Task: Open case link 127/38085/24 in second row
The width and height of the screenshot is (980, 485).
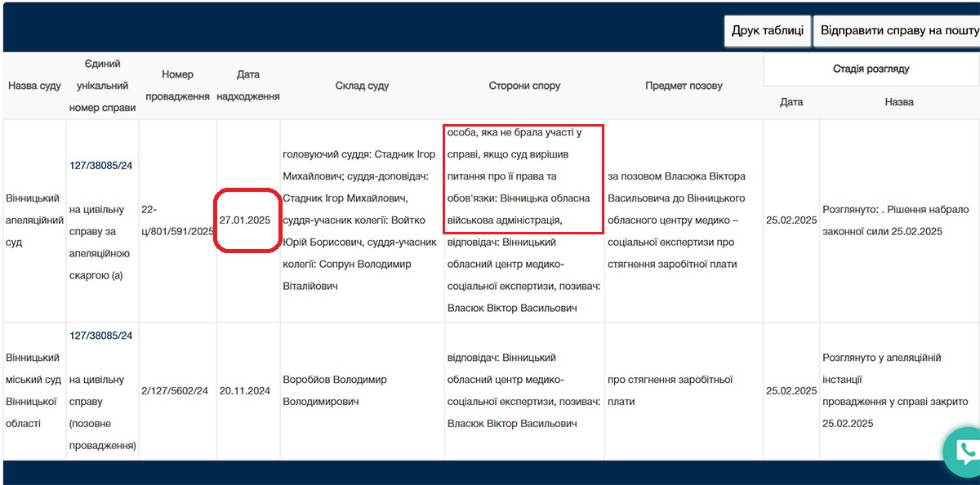Action: tap(101, 335)
